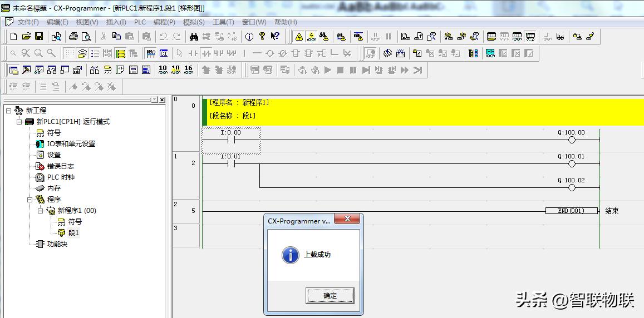Click the compile program layered-download icon
Image resolution: width=644 pixels, height=318 pixels.
388,53
